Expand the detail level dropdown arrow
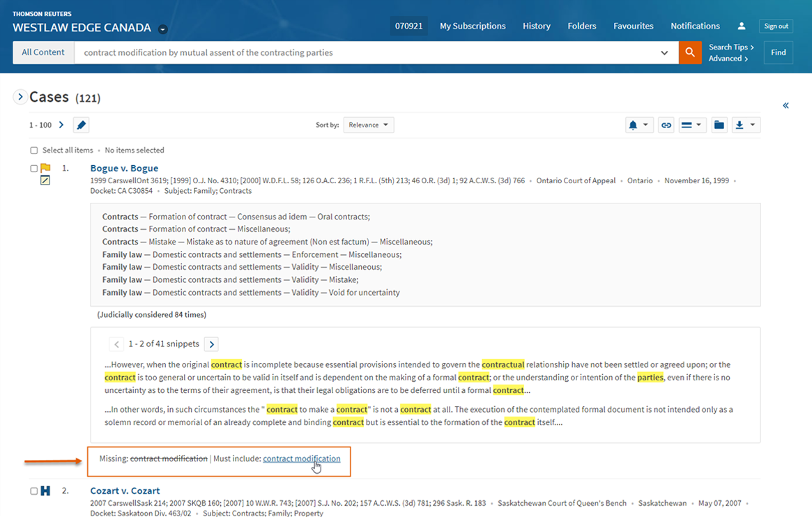 point(698,125)
